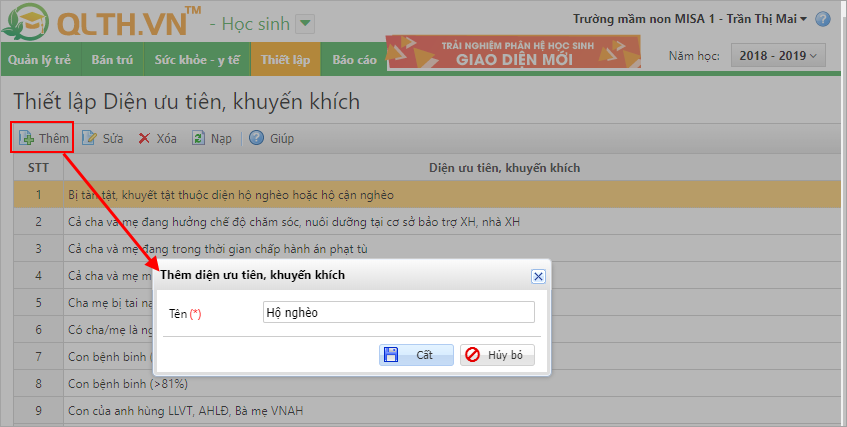Click the red prohibition icon on Hủy bỏ
847x427 pixels.
coord(472,355)
